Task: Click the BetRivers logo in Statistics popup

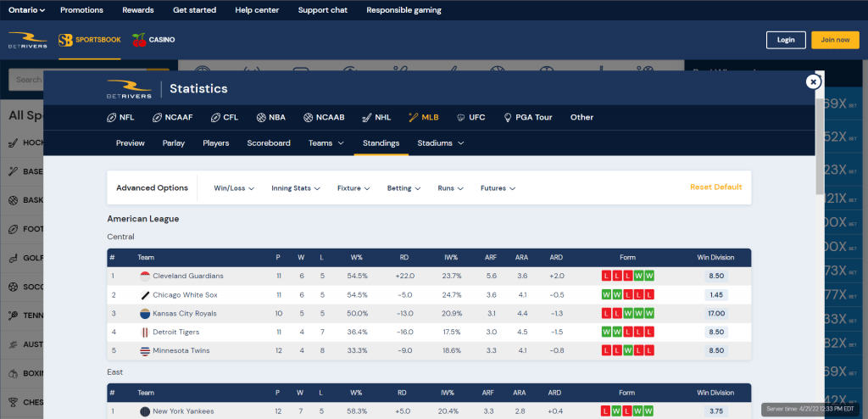Action: (129, 89)
